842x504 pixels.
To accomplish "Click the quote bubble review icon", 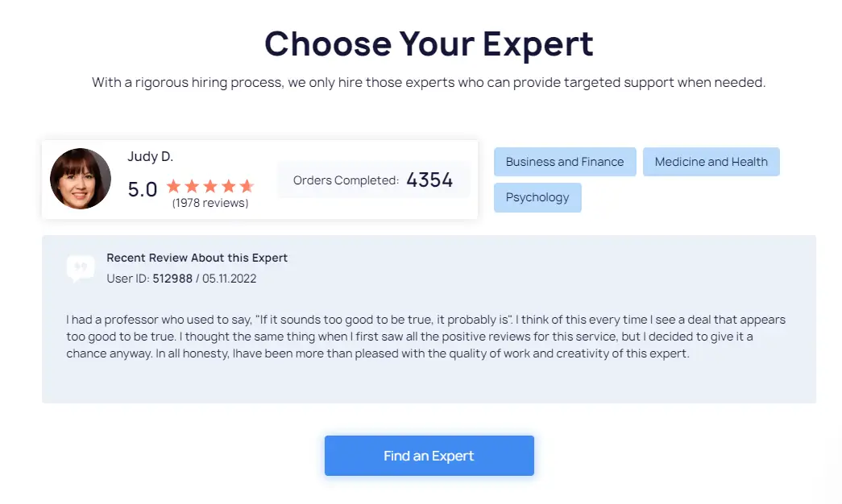I will (81, 267).
